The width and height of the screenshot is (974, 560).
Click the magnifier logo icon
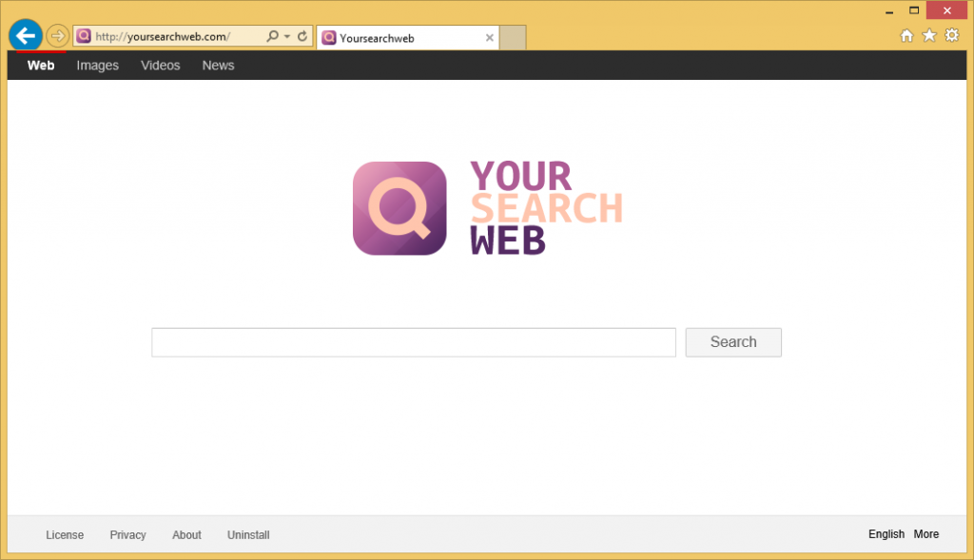coord(399,208)
